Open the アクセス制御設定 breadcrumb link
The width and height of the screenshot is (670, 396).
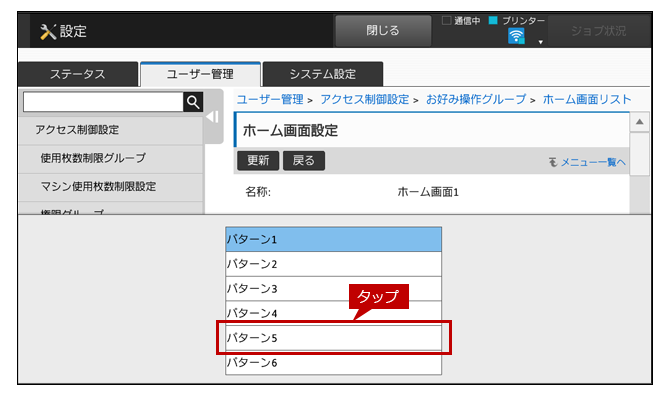point(364,100)
